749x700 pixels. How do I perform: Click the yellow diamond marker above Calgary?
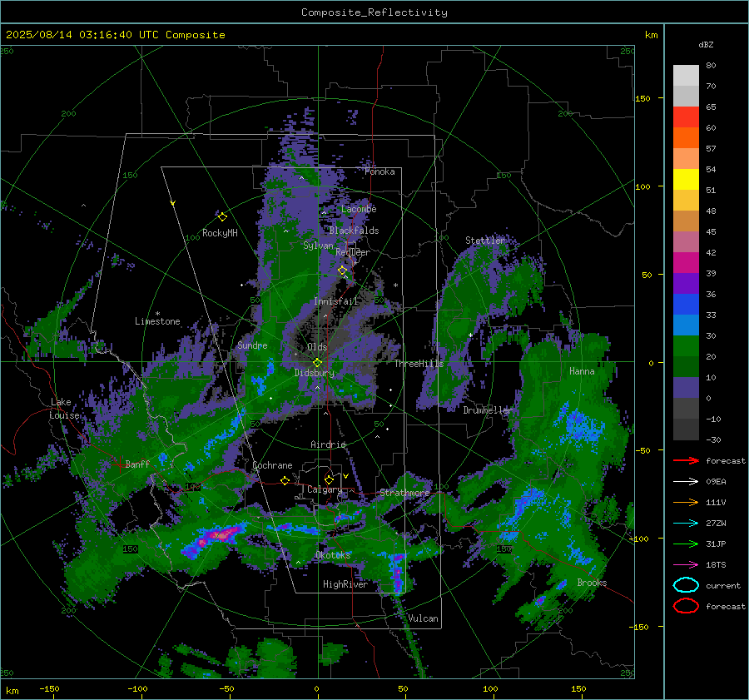[x=329, y=479]
